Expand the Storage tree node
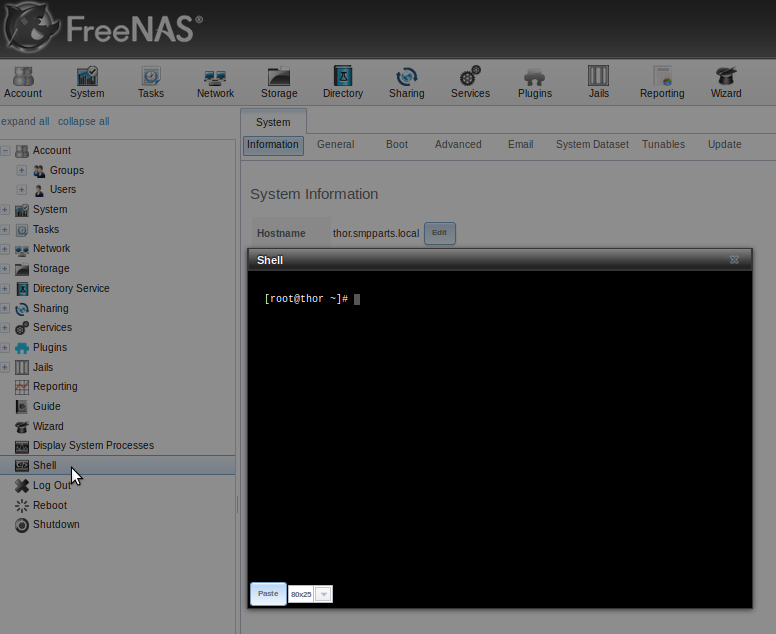Image resolution: width=776 pixels, height=634 pixels. pyautogui.click(x=5, y=269)
